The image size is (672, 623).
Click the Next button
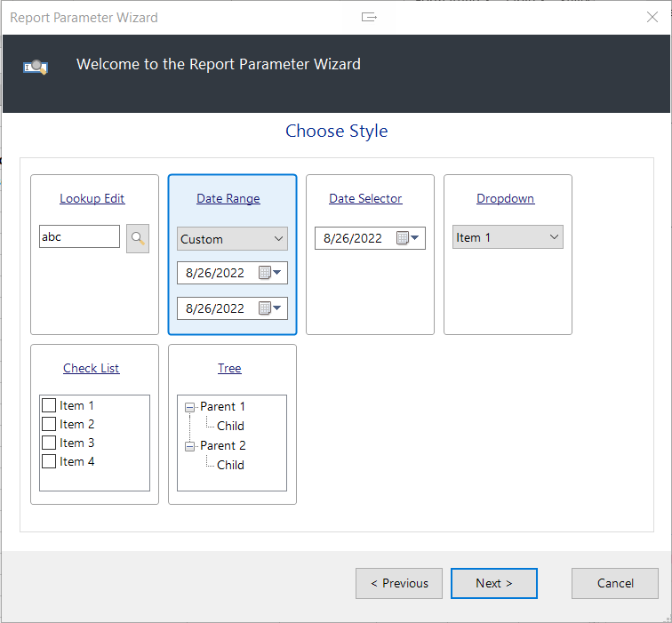point(493,583)
